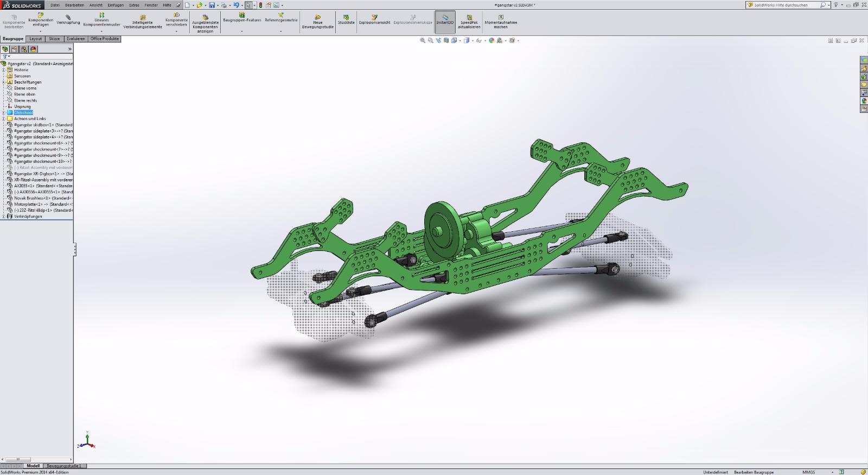Expand the Oldschool folder
The image size is (868, 475).
pyautogui.click(x=3, y=112)
